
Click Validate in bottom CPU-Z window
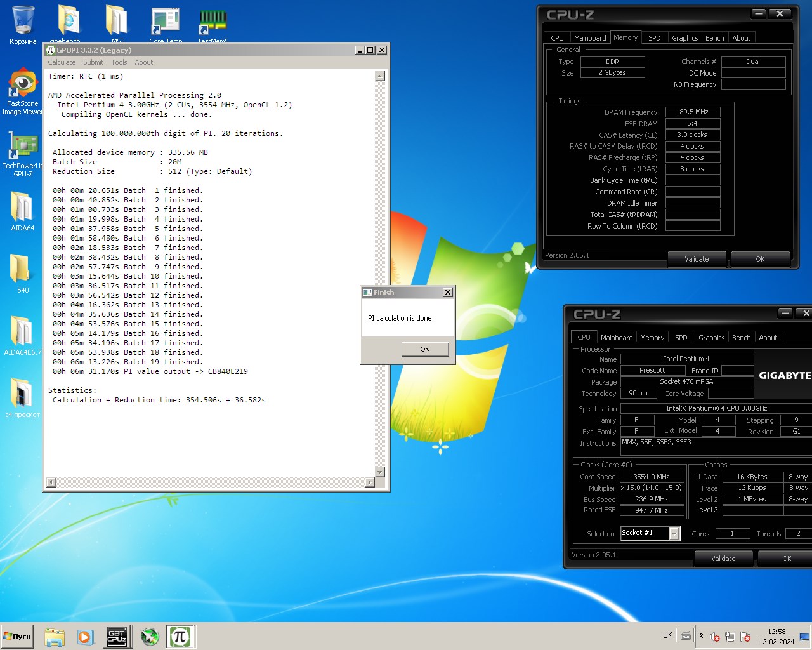coord(723,559)
